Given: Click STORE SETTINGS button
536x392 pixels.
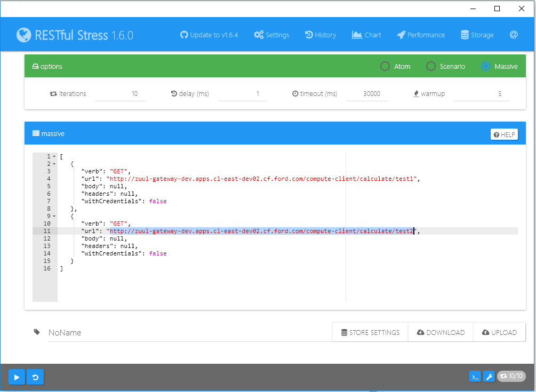Looking at the screenshot, I should pyautogui.click(x=370, y=332).
